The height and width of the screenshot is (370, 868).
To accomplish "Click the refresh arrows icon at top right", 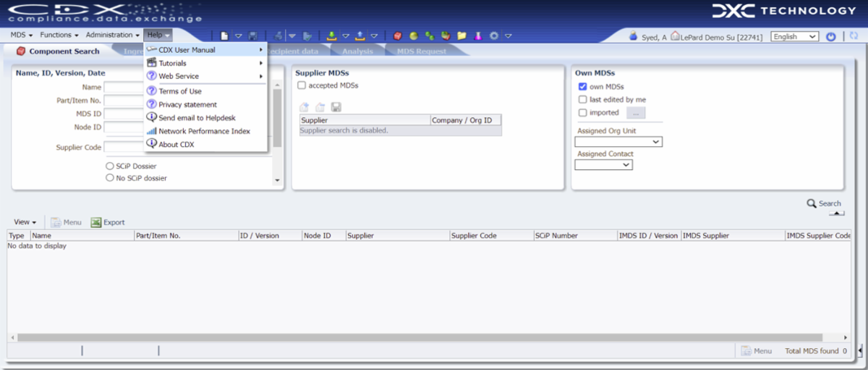I will click(x=854, y=36).
